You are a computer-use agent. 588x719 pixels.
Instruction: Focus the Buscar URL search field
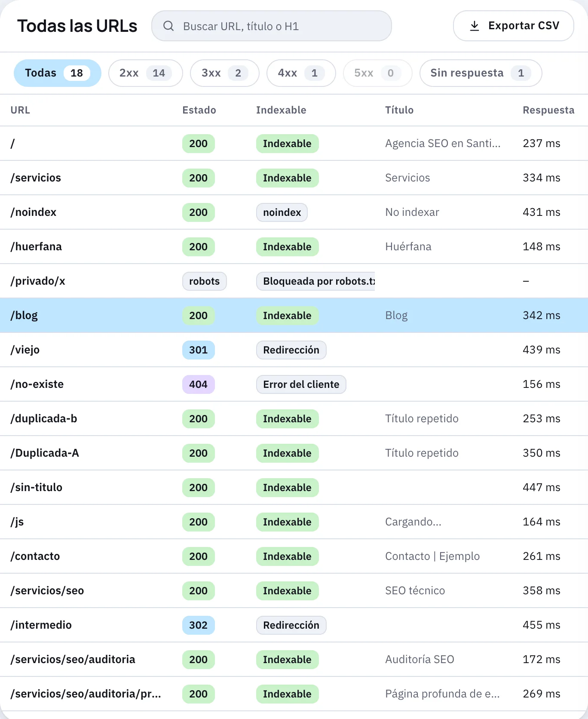272,26
